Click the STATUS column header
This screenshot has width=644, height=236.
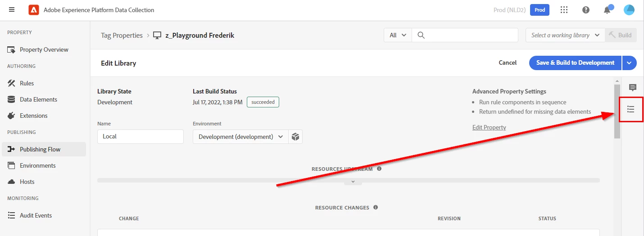click(547, 218)
